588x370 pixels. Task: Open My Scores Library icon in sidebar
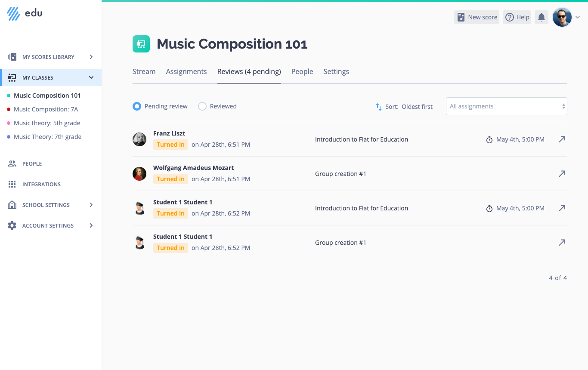(12, 57)
